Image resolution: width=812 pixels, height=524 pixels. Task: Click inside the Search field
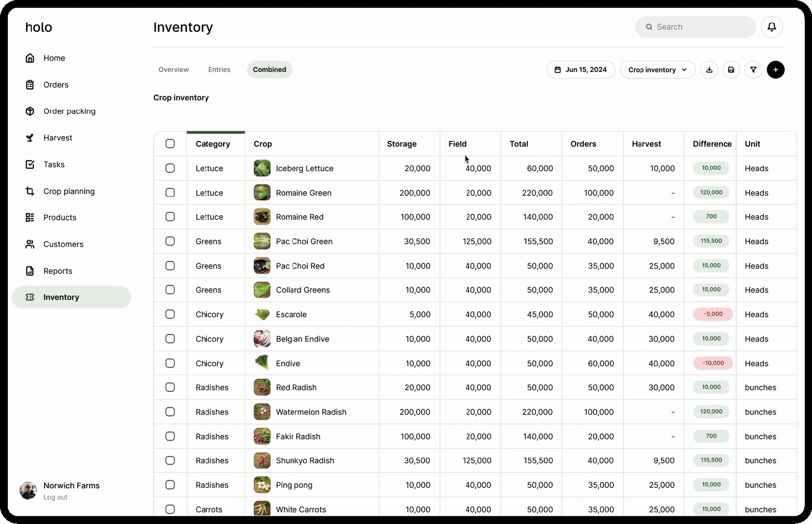pyautogui.click(x=695, y=26)
